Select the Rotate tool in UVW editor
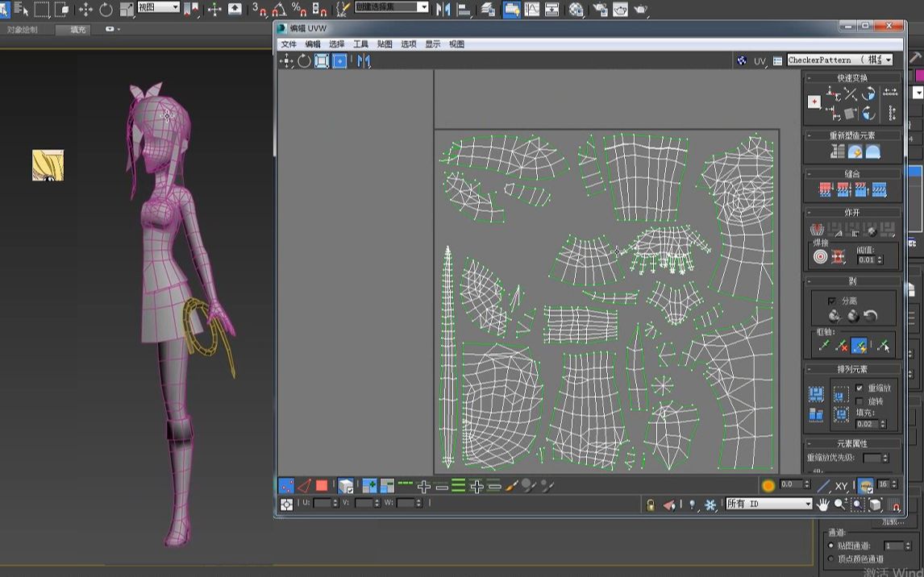The height and width of the screenshot is (577, 924). 304,61
